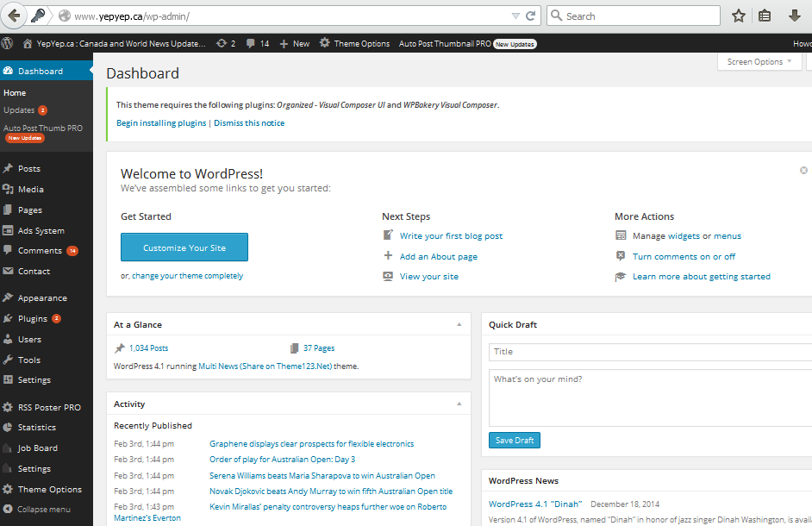This screenshot has height=526, width=812.
Task: Collapse the Activity widget arrow
Action: [459, 404]
